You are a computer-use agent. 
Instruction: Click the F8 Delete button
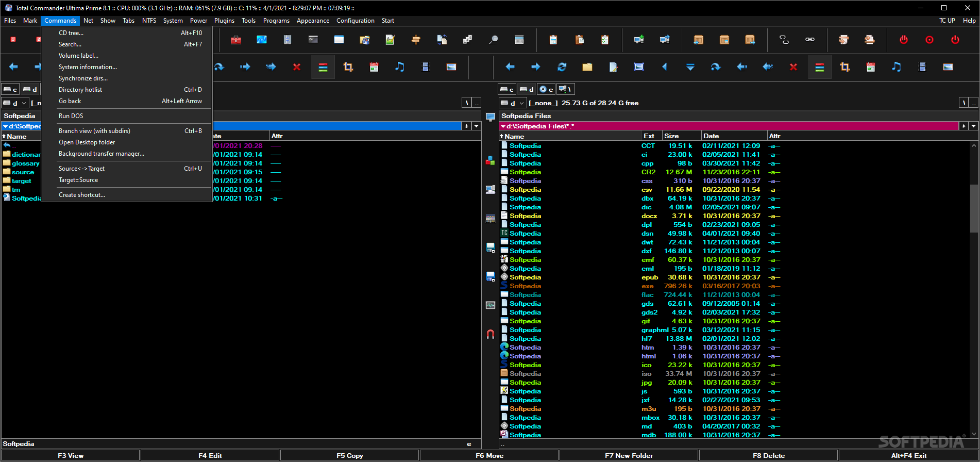[x=769, y=455]
